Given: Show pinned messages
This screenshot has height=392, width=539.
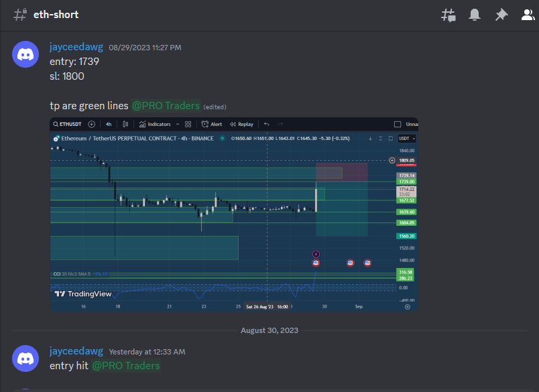Looking at the screenshot, I should coord(501,15).
